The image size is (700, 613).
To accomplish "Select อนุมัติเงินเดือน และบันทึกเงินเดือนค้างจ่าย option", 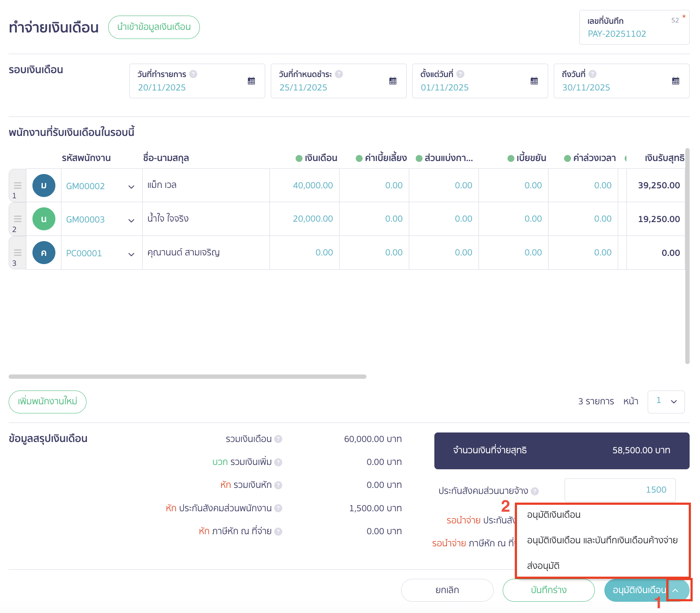I will point(602,540).
